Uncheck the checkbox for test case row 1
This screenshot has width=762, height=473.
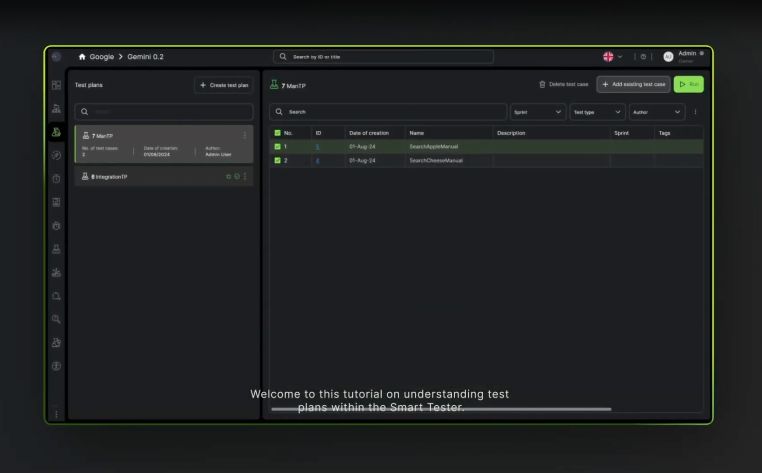tap(277, 147)
